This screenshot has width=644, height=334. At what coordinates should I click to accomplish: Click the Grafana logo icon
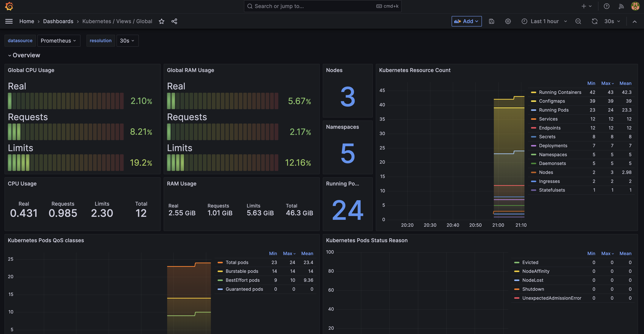(9, 6)
